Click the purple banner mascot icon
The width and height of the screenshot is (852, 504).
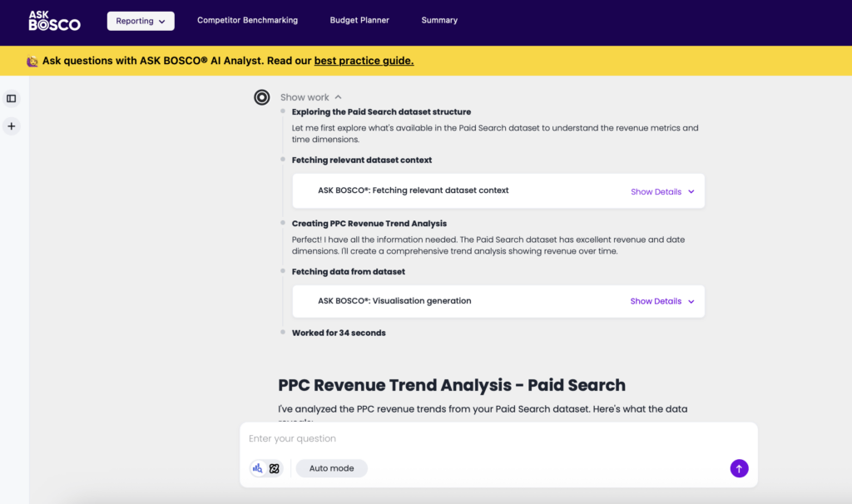[32, 61]
